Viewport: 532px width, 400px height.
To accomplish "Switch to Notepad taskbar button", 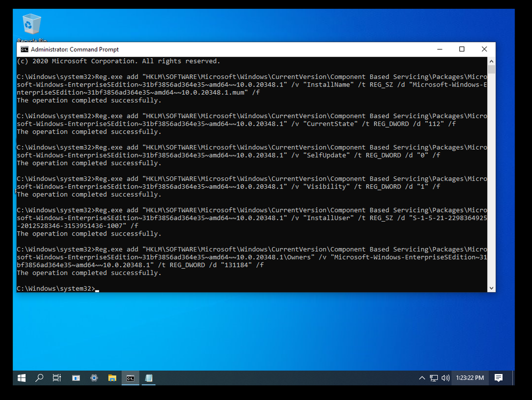I will coord(149,378).
